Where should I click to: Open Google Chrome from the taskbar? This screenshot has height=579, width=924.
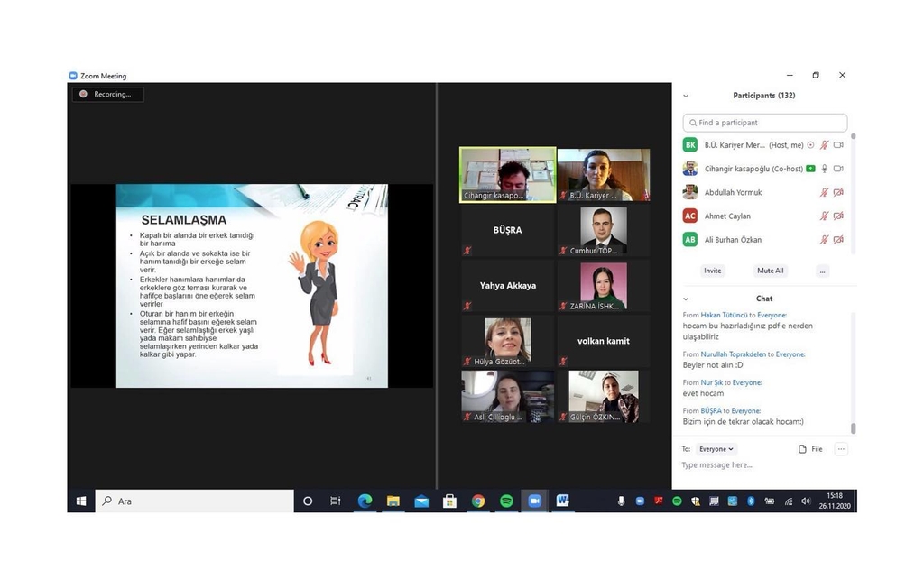pyautogui.click(x=478, y=501)
